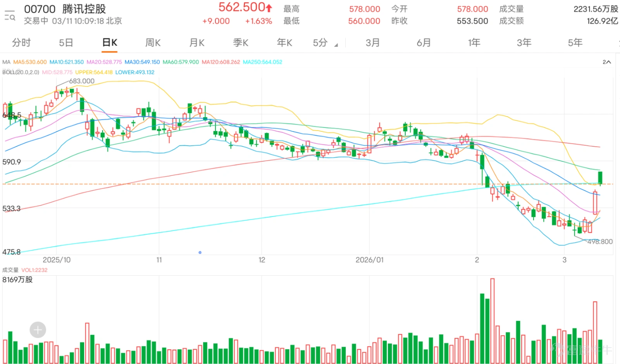Screen dimensions: 620x364
Task: Click the 最高 value 578.000
Action: point(365,9)
